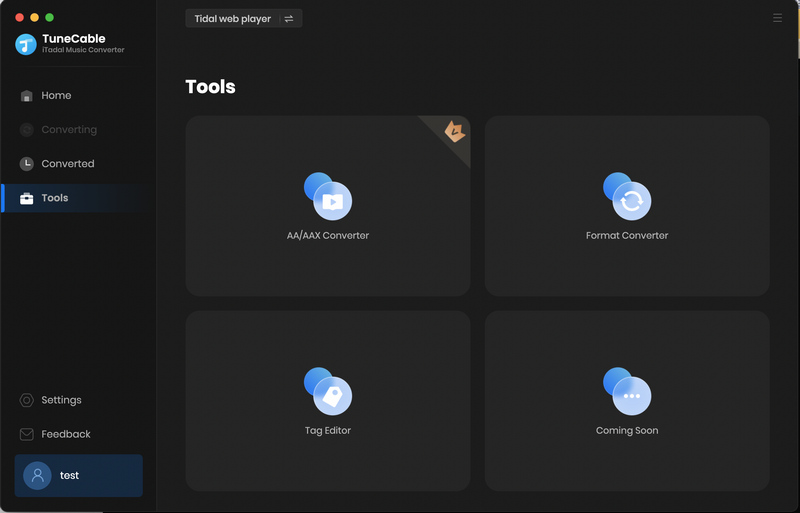Click the user avatar icon
The width and height of the screenshot is (800, 513).
(37, 476)
